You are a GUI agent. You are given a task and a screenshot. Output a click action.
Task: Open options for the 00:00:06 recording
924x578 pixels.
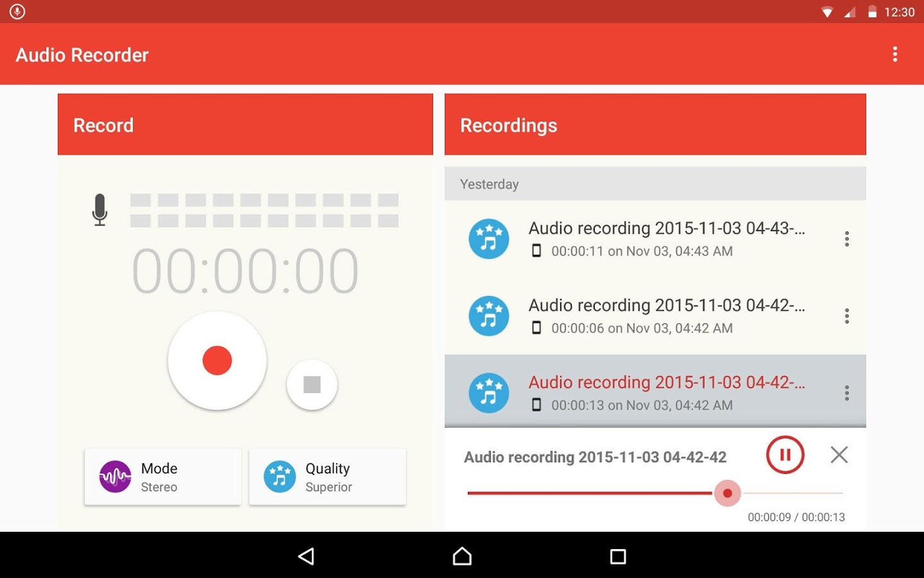click(847, 316)
